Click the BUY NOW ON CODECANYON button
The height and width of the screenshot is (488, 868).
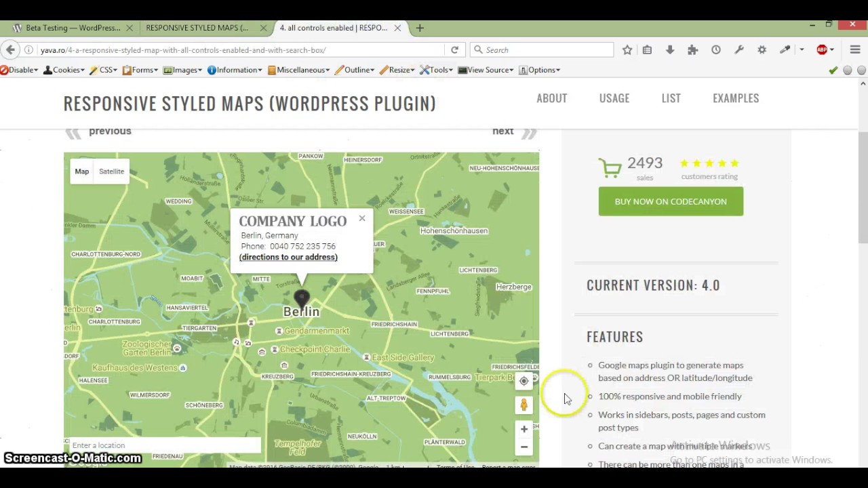pos(671,201)
